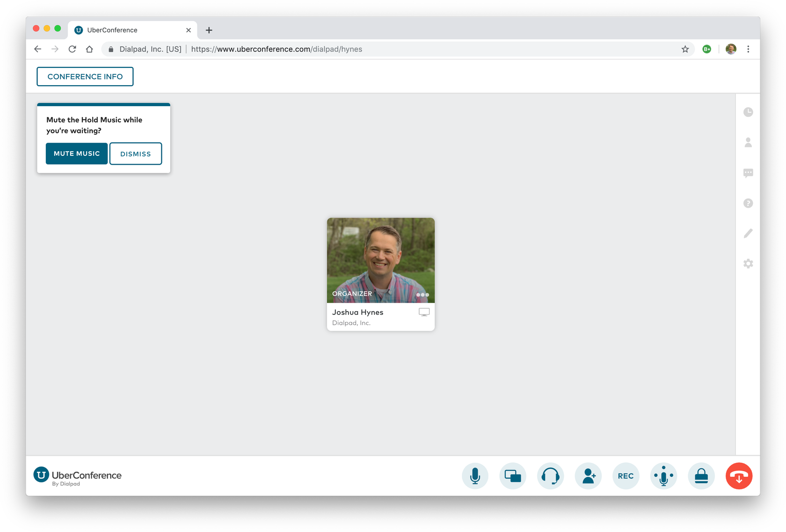The image size is (786, 532).
Task: Start recording with the REC button
Action: coord(626,476)
